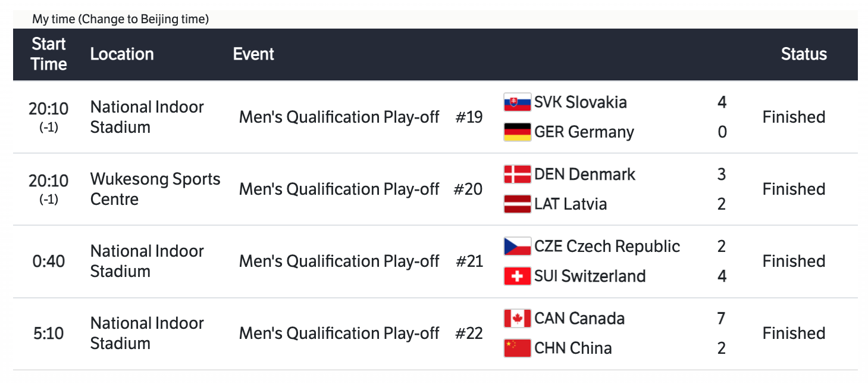Select the Event column header
The height and width of the screenshot is (383, 868).
[253, 54]
